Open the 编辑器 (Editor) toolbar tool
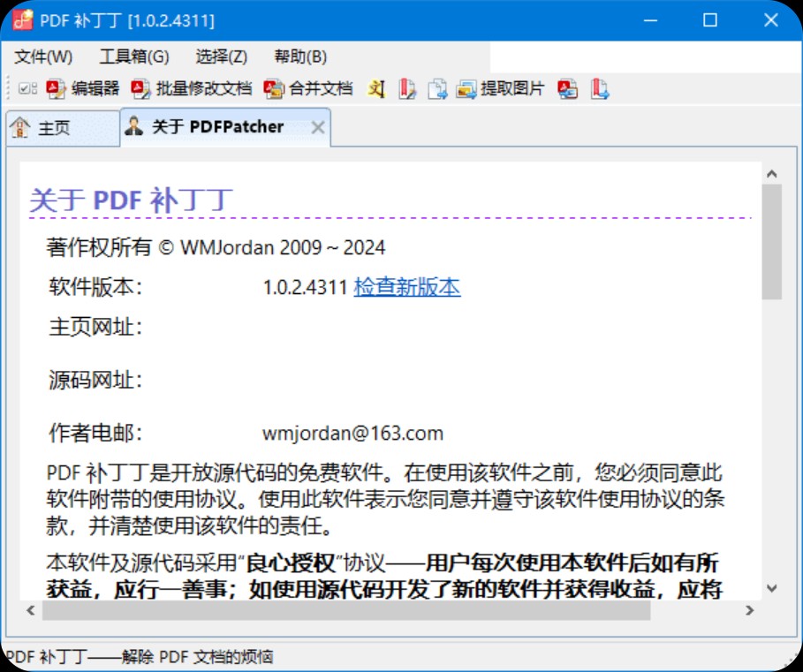 tap(83, 88)
